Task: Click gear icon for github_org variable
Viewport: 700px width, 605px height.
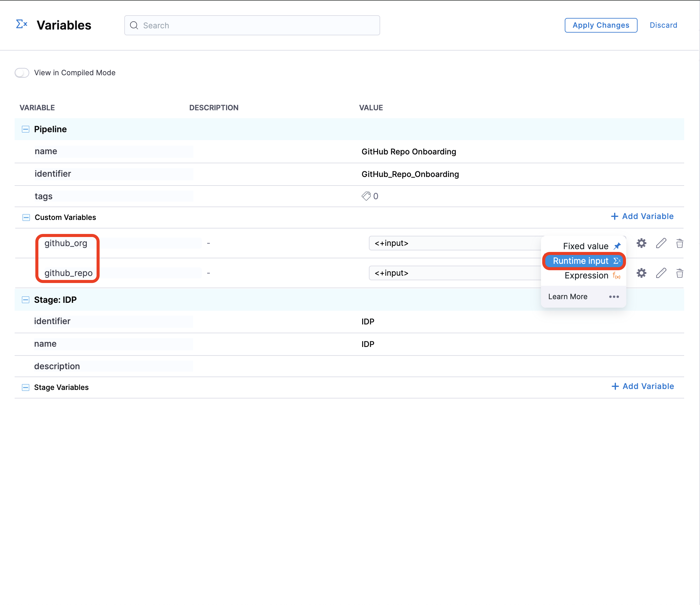Action: (x=641, y=243)
